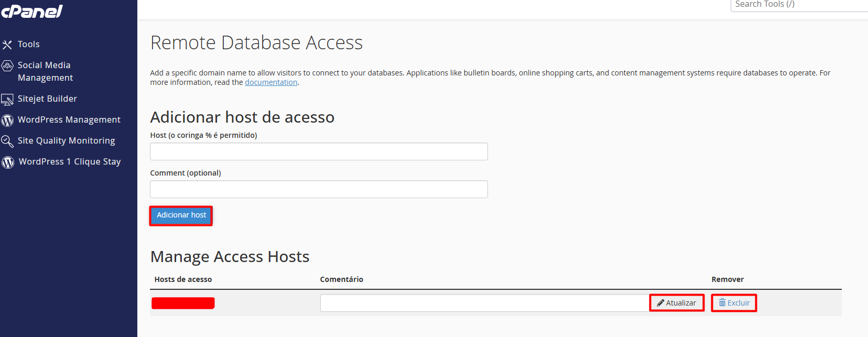
Task: Open WordPress Management
Action: [69, 120]
